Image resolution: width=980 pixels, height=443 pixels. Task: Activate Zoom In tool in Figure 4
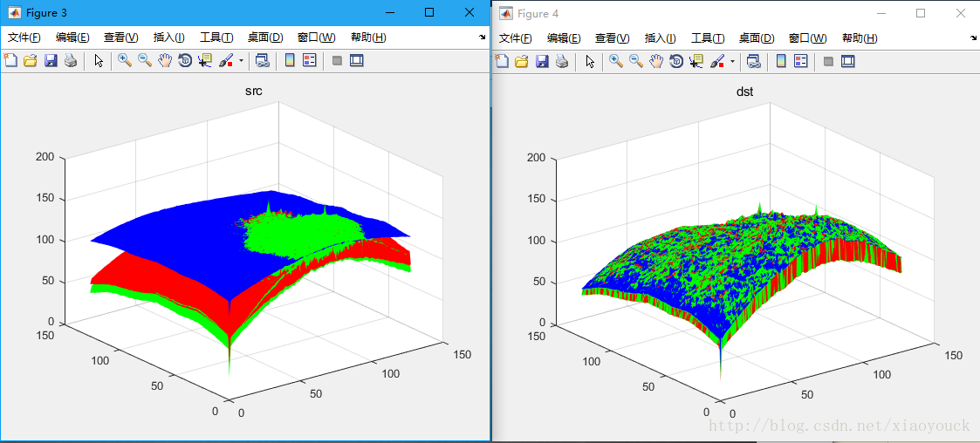tap(616, 61)
